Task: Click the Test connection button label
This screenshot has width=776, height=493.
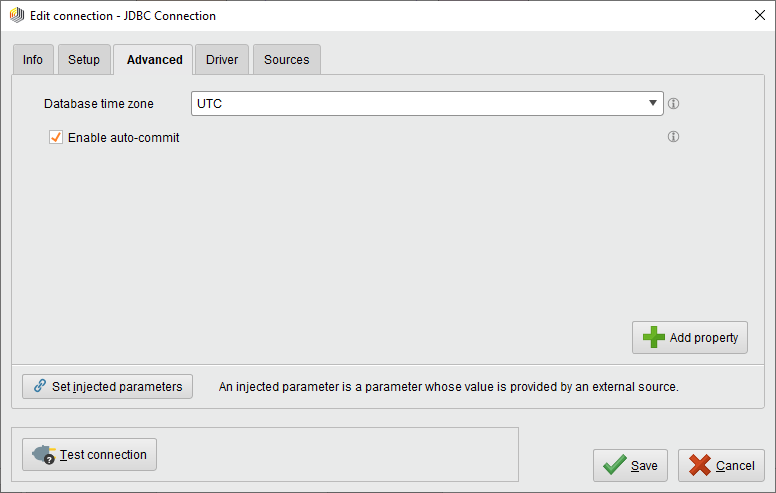Action: pos(103,455)
